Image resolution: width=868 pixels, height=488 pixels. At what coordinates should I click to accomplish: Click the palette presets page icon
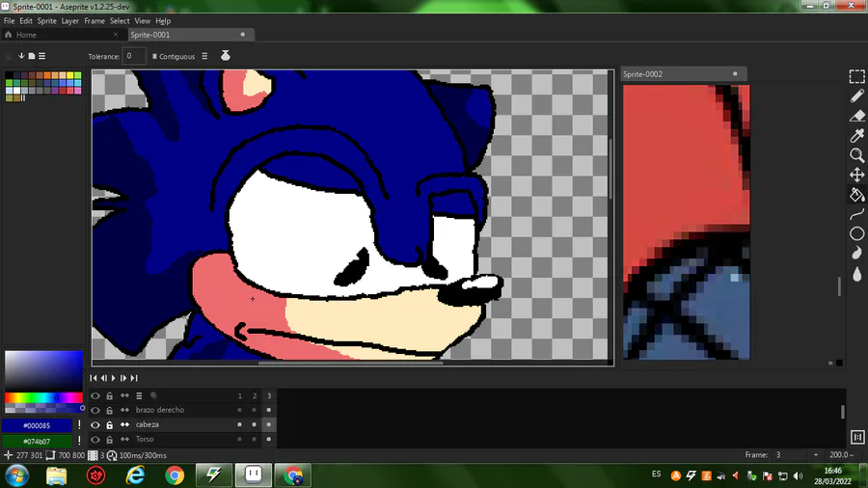click(x=32, y=56)
